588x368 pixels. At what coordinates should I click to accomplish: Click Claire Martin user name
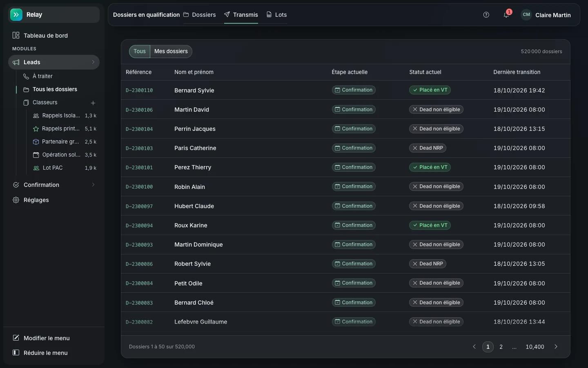coord(553,15)
